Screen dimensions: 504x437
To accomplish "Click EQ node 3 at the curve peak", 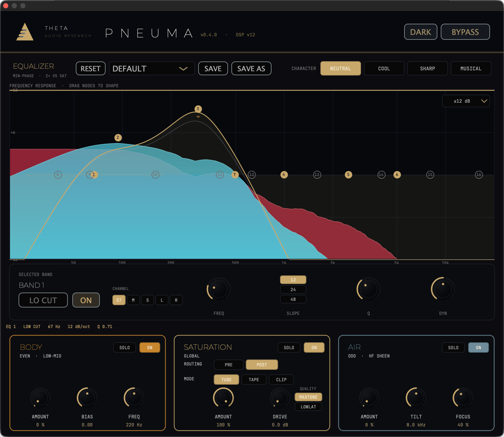I will coord(198,109).
